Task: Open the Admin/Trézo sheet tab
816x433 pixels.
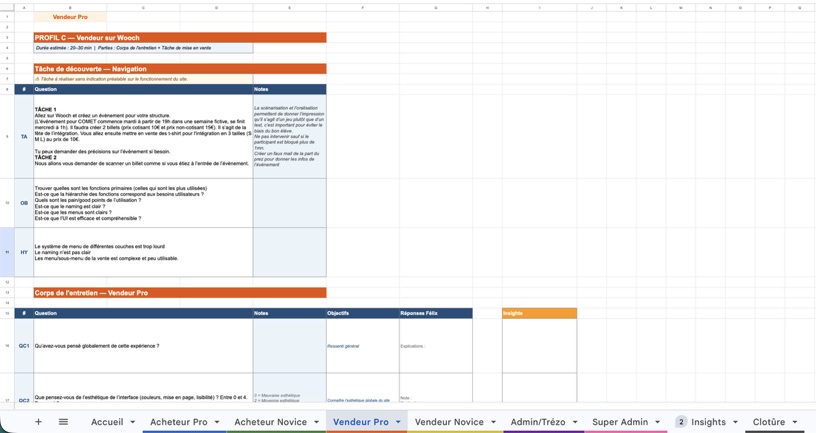Action: [x=538, y=422]
